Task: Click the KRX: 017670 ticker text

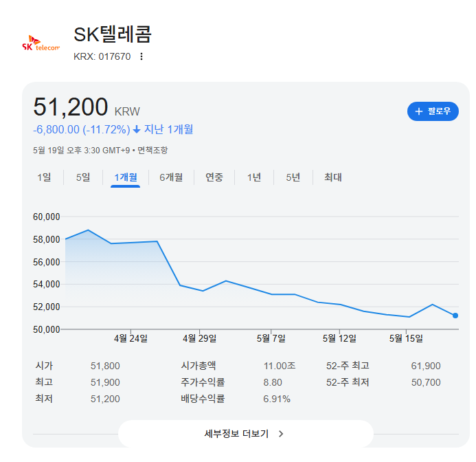Action: click(102, 56)
